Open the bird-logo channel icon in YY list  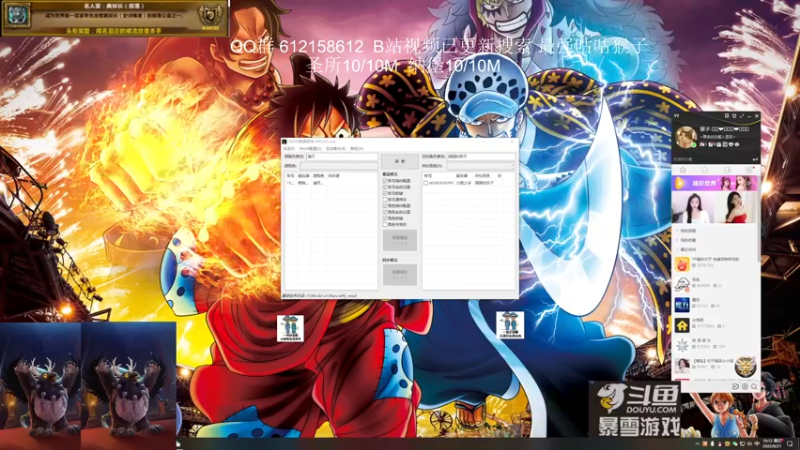pos(682,286)
